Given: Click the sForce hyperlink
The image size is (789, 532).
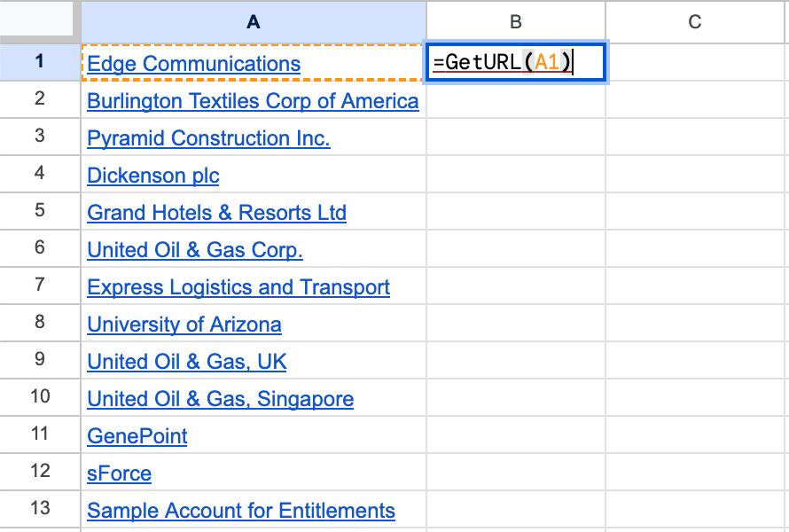Looking at the screenshot, I should 119,473.
